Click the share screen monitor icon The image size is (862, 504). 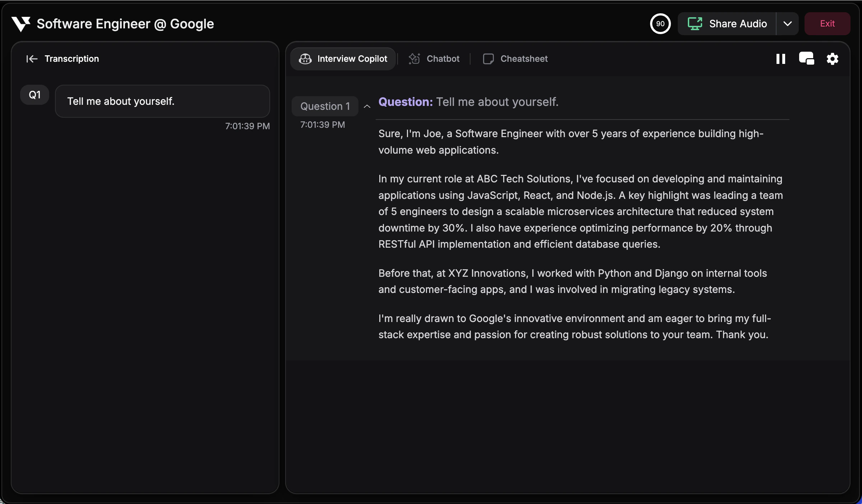[695, 24]
